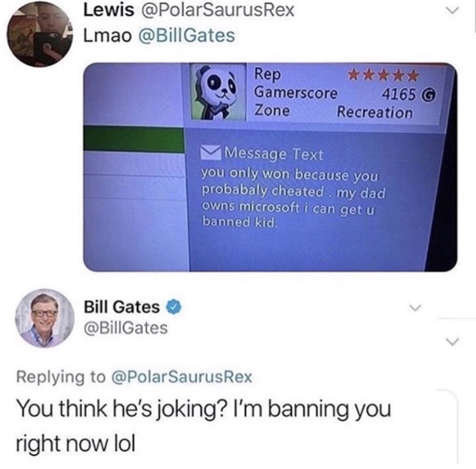
Task: Open the @PolarSaurusRex link in Replying to
Action: (x=181, y=377)
